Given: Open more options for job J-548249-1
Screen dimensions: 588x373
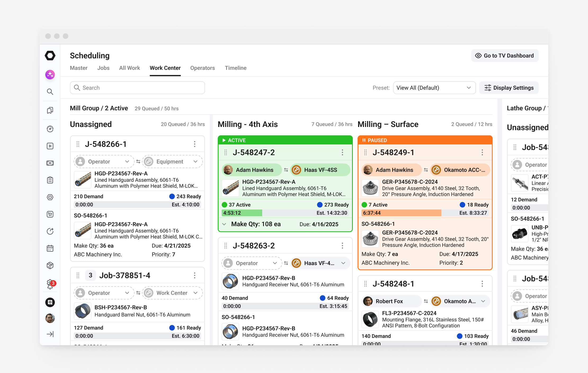Looking at the screenshot, I should click(482, 152).
